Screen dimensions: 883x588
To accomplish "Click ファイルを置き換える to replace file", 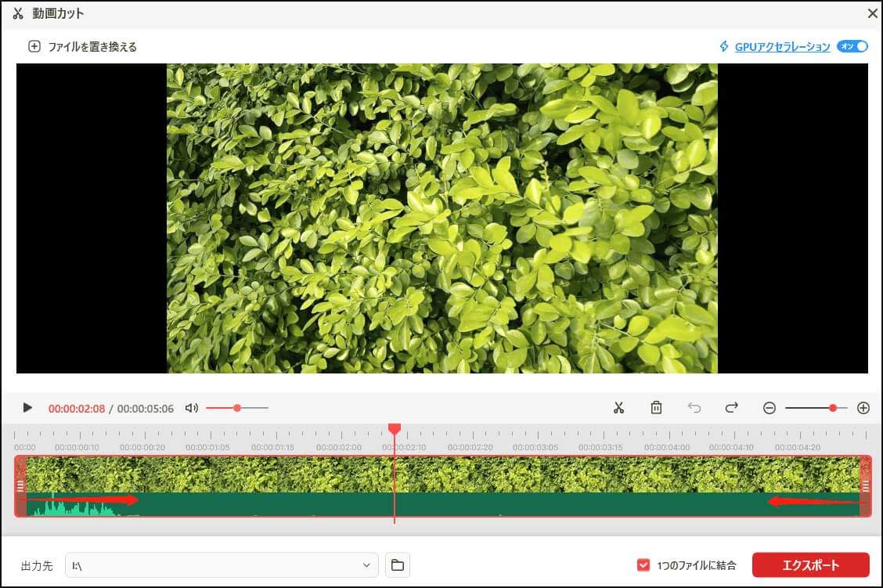I will click(x=92, y=47).
